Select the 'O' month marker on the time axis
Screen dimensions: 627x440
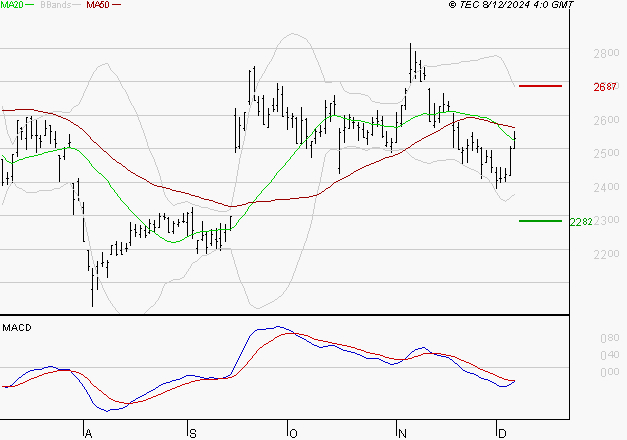pos(293,433)
